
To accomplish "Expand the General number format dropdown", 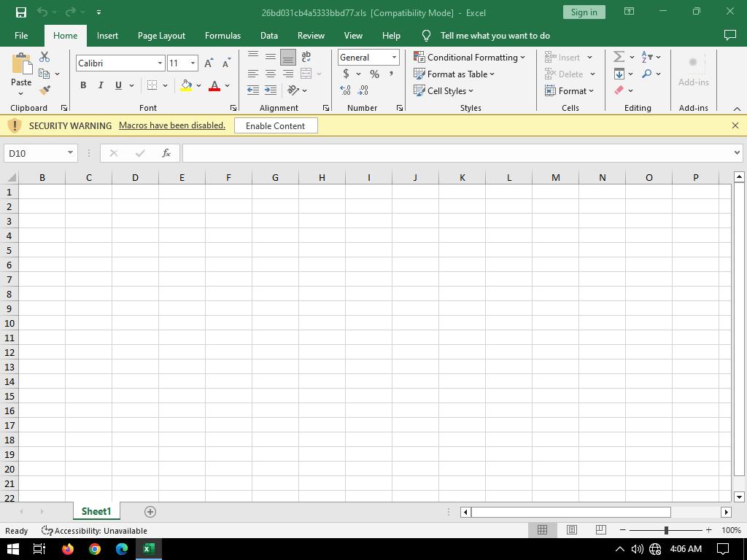I will 394,58.
